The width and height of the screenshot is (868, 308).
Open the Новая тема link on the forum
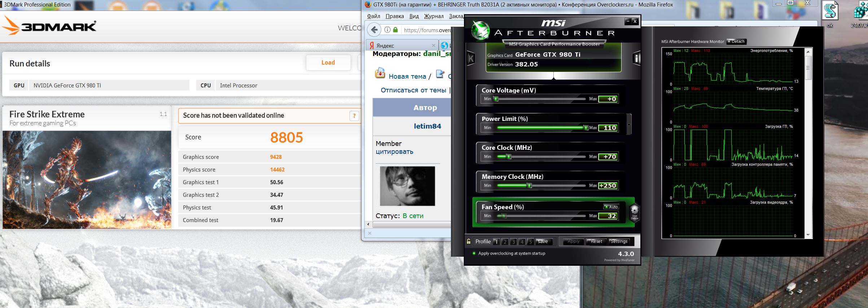click(x=407, y=76)
